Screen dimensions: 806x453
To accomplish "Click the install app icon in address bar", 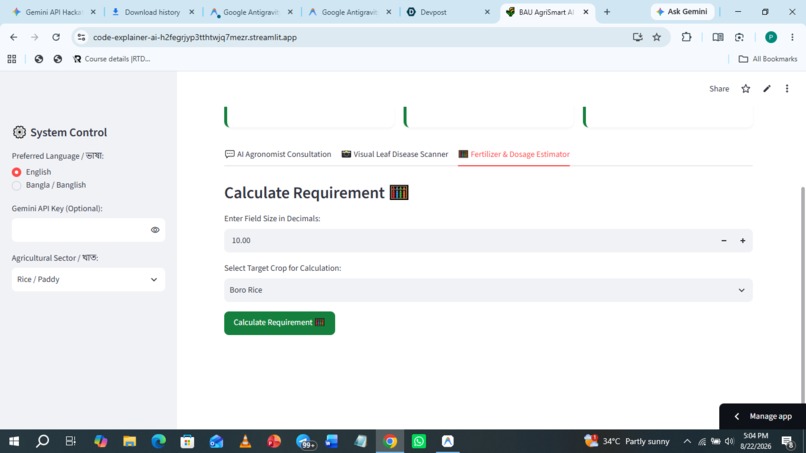I will click(637, 37).
